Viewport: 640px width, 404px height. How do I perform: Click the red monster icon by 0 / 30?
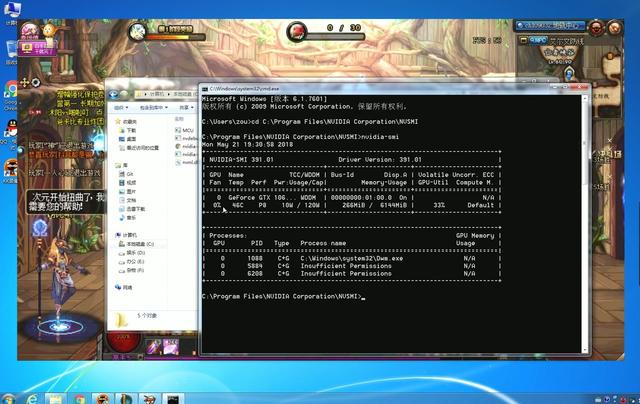(x=297, y=32)
